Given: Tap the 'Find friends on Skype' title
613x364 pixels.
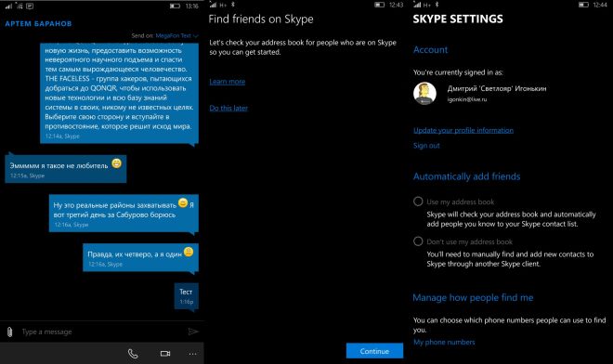Looking at the screenshot, I should coord(261,19).
